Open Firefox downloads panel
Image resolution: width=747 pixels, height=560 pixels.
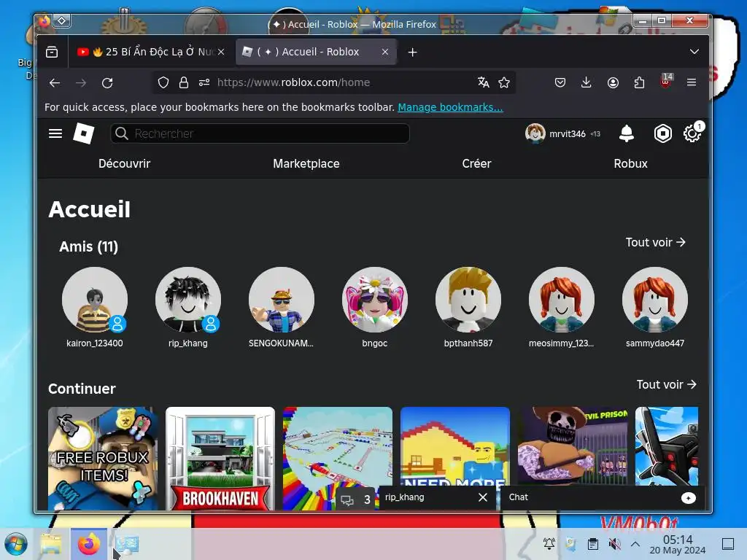(x=587, y=82)
